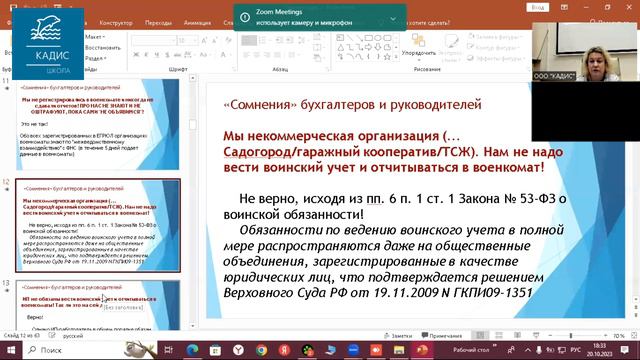Image resolution: width=640 pixels, height=360 pixels.
Task: Center the paragraph text
Action: pos(256,55)
